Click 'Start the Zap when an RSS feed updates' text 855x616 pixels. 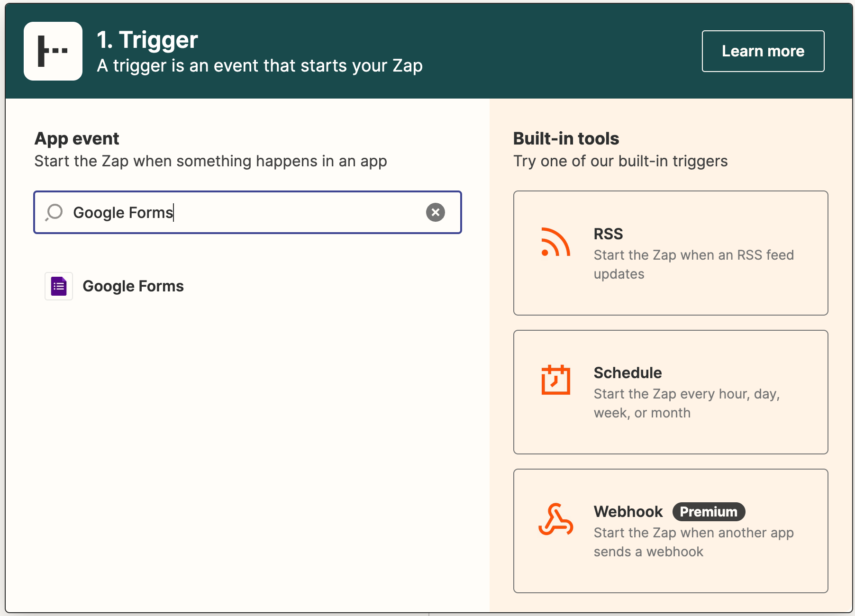693,264
